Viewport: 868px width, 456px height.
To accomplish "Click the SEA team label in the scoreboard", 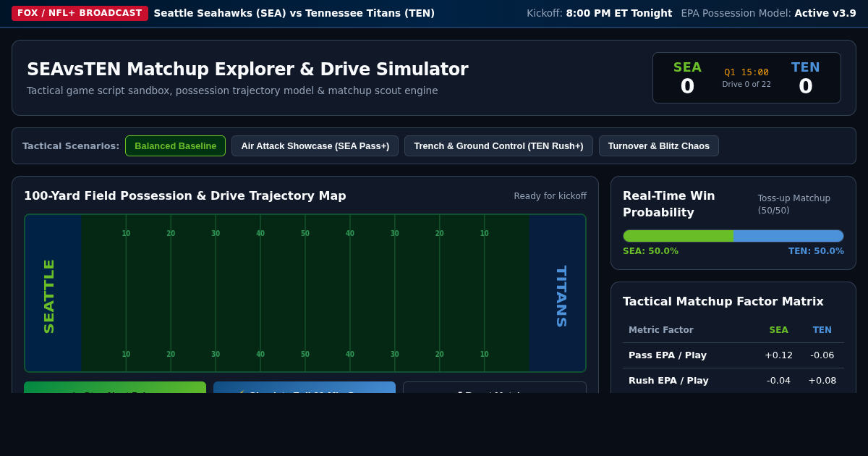I will [687, 67].
